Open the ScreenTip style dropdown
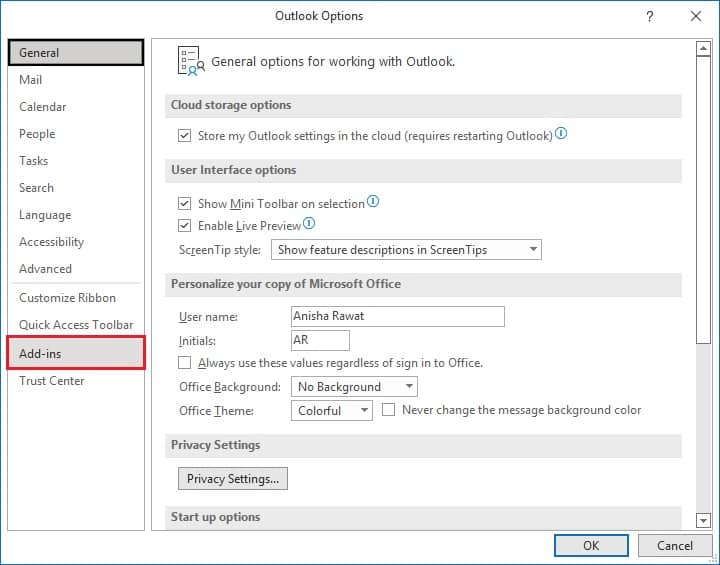720x565 pixels. click(x=406, y=249)
